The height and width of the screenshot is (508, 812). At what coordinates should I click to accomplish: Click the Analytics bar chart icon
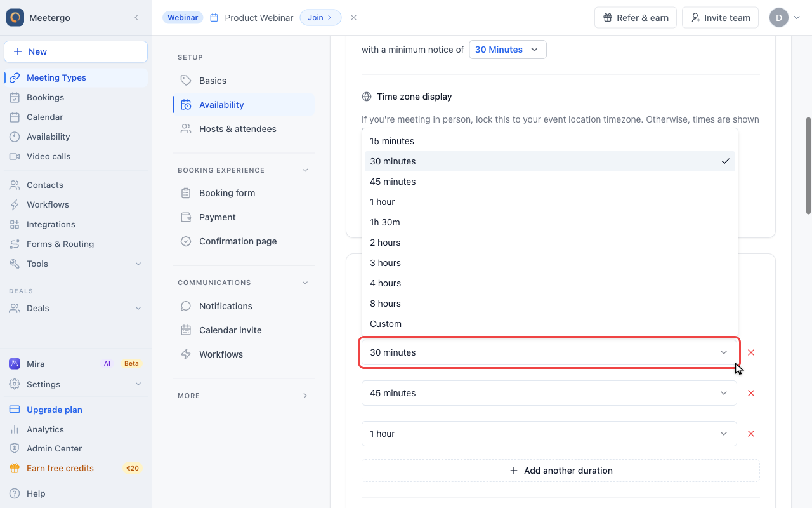pos(15,429)
